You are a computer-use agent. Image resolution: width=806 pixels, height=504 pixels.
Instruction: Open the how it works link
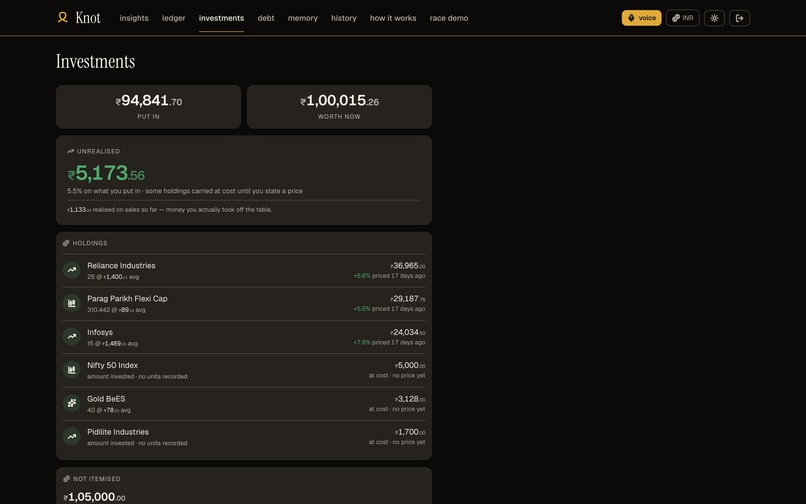click(393, 18)
